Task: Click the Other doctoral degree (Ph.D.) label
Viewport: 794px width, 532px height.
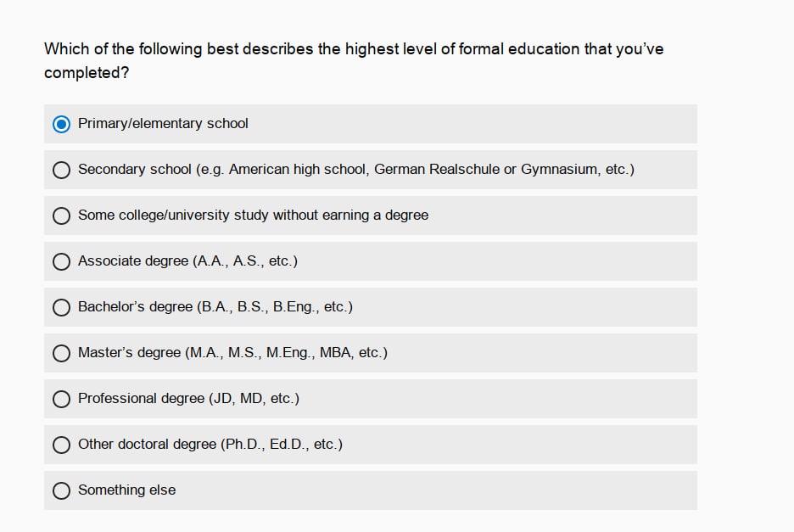Action: (x=210, y=445)
